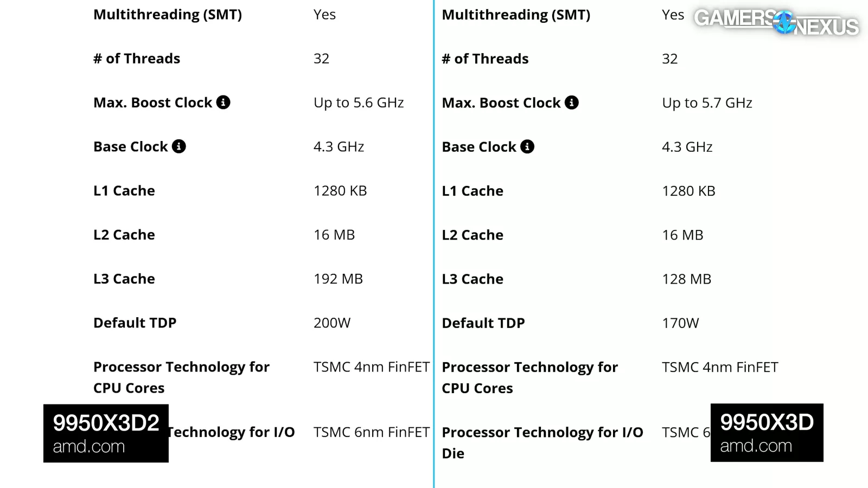Image resolution: width=868 pixels, height=488 pixels.
Task: Click info icon beside right Max. Boost Clock
Action: (571, 102)
